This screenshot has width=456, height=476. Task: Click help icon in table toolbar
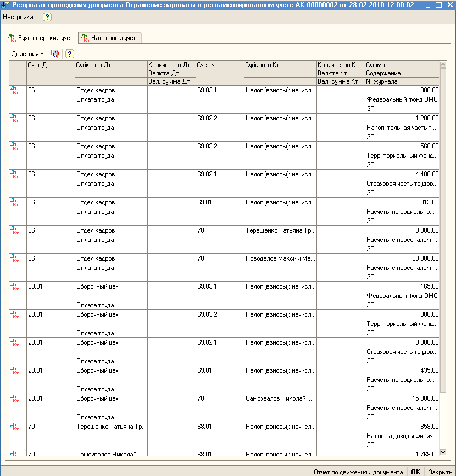pos(69,54)
